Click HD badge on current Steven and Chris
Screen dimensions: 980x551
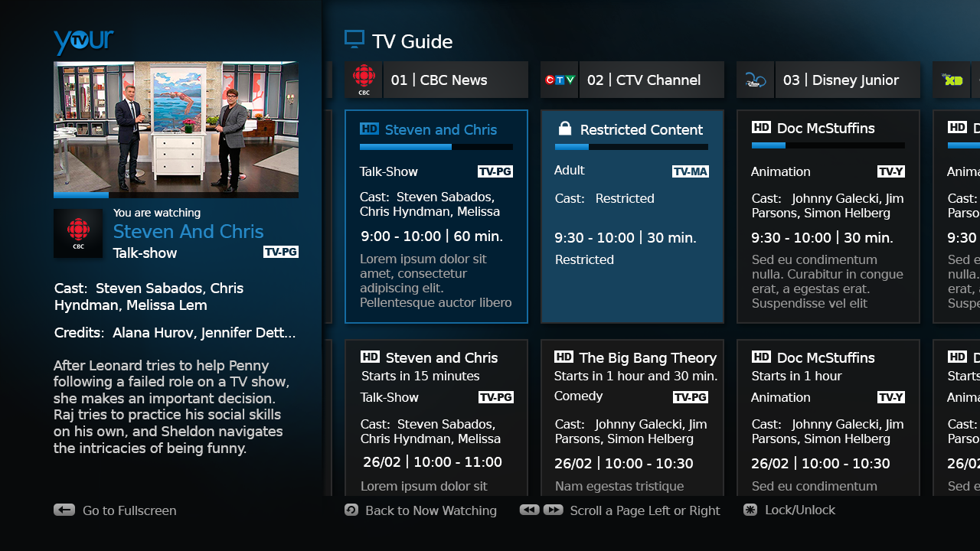tap(370, 129)
